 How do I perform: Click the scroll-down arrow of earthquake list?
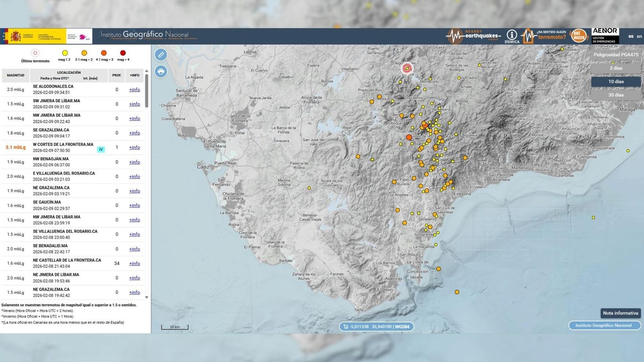pyautogui.click(x=147, y=298)
